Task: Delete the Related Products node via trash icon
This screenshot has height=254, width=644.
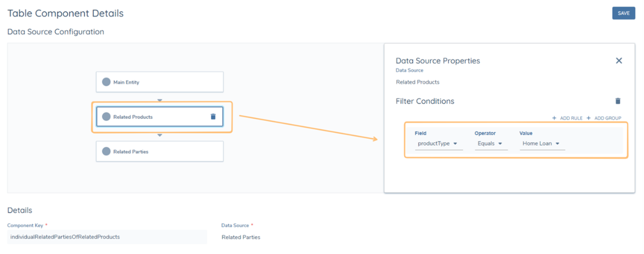Action: point(213,116)
